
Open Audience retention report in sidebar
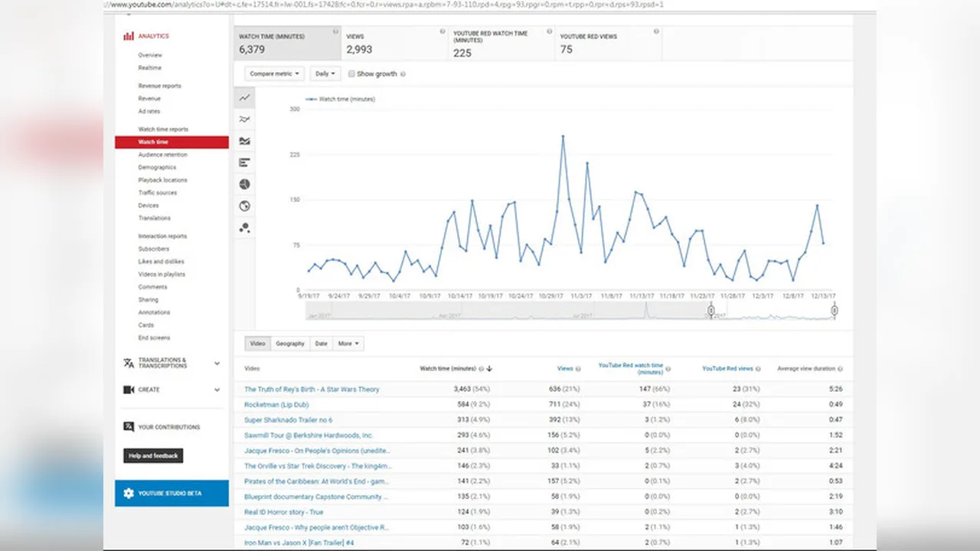pos(162,155)
